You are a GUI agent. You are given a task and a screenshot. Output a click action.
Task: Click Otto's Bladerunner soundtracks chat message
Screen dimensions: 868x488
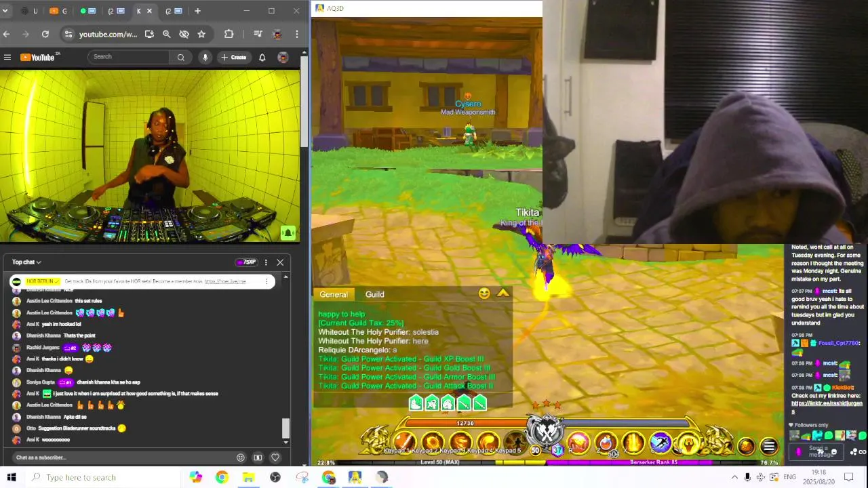click(x=76, y=428)
